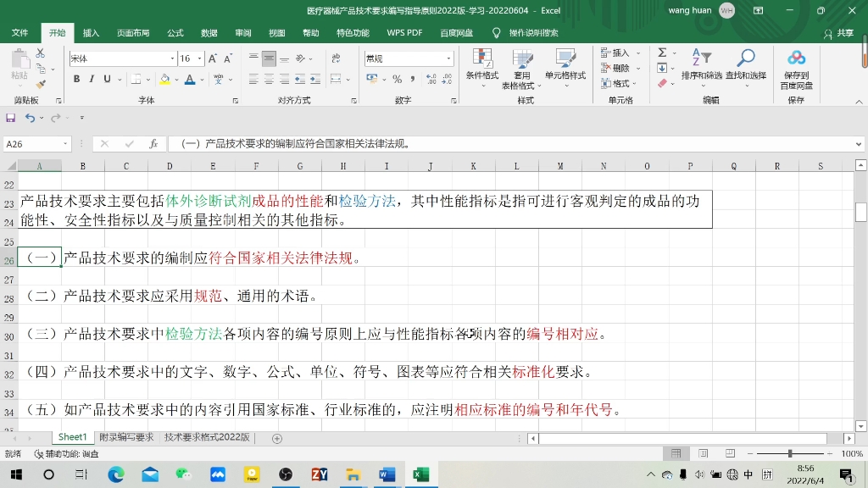868x488 pixels.
Task: Expand the number format dropdown showing 常规
Action: tap(447, 57)
